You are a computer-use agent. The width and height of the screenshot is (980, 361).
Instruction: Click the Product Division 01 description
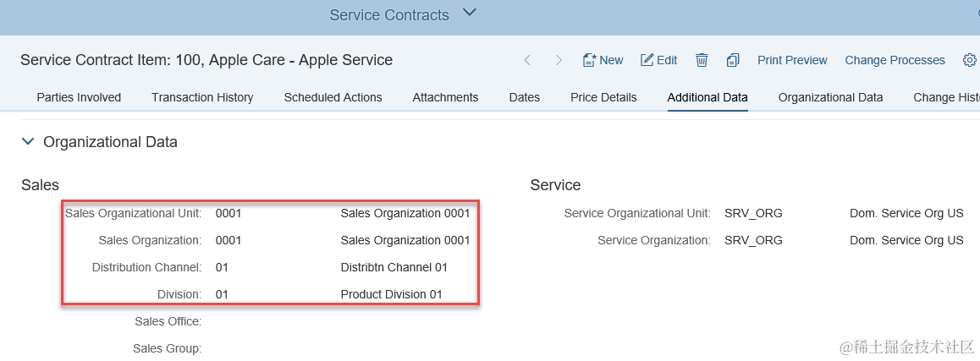391,294
